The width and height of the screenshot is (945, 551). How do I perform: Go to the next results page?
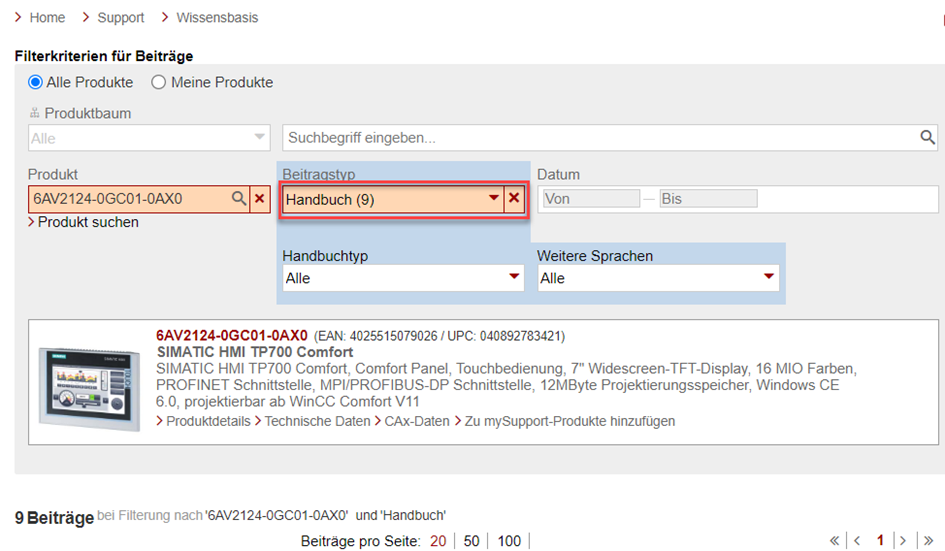904,541
